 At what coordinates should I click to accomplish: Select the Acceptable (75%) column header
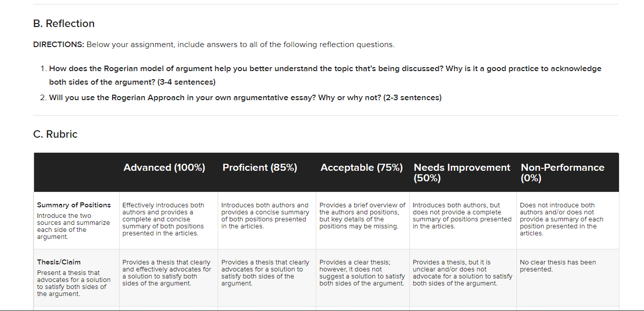coord(361,168)
